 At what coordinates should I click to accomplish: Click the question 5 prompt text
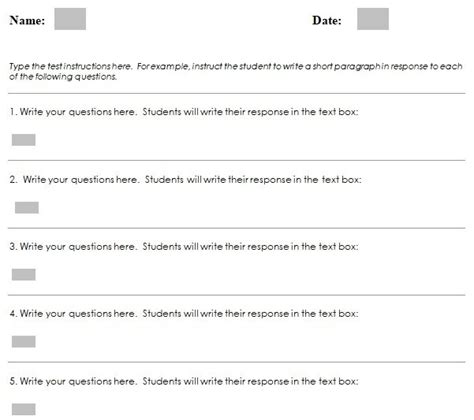[x=184, y=381]
